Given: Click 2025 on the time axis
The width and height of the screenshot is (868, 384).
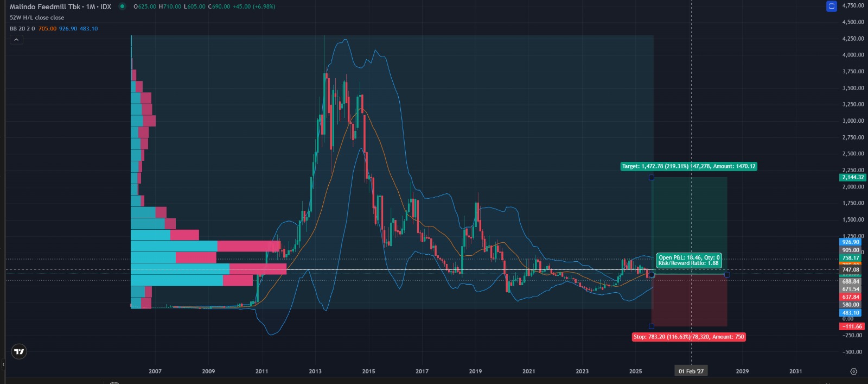Looking at the screenshot, I should 636,372.
